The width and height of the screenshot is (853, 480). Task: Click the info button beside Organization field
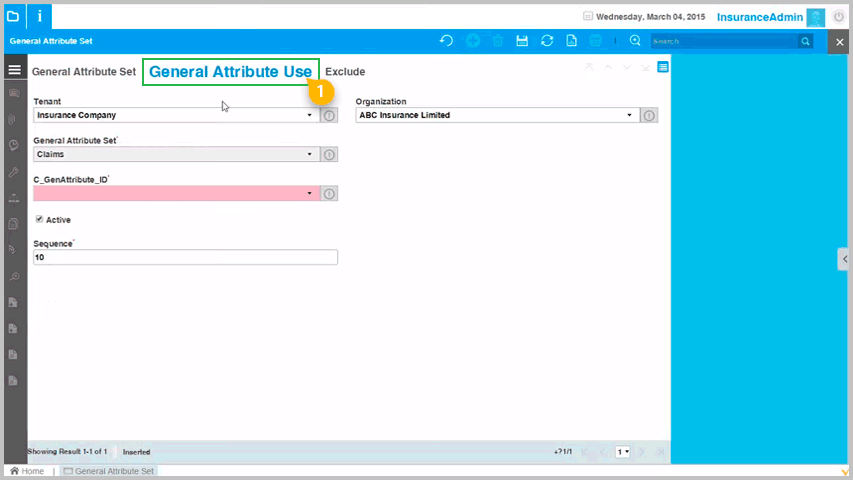click(649, 115)
